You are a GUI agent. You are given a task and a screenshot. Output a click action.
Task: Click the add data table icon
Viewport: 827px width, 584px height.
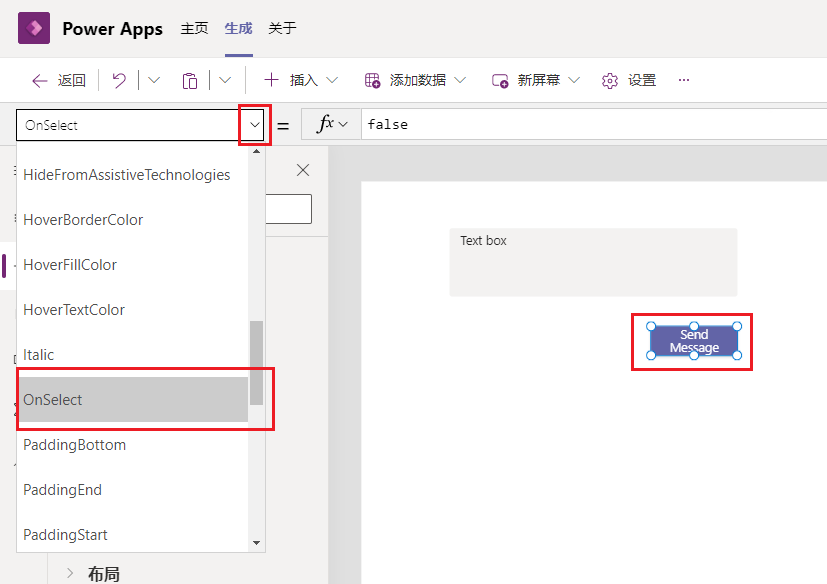pyautogui.click(x=372, y=81)
